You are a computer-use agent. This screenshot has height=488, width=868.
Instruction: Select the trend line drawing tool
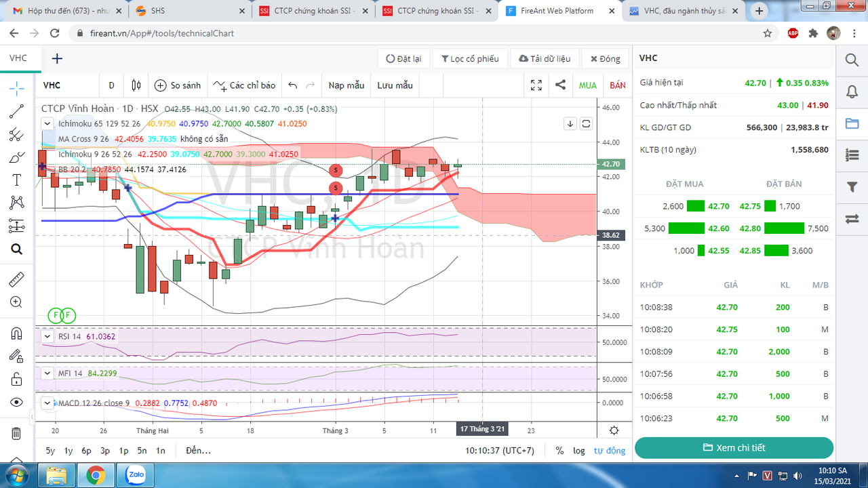click(x=17, y=111)
